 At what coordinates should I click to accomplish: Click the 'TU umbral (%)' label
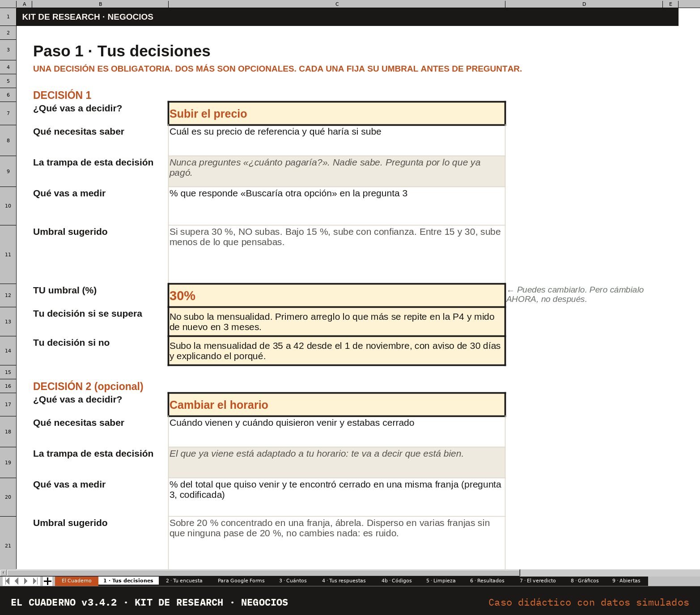click(65, 290)
